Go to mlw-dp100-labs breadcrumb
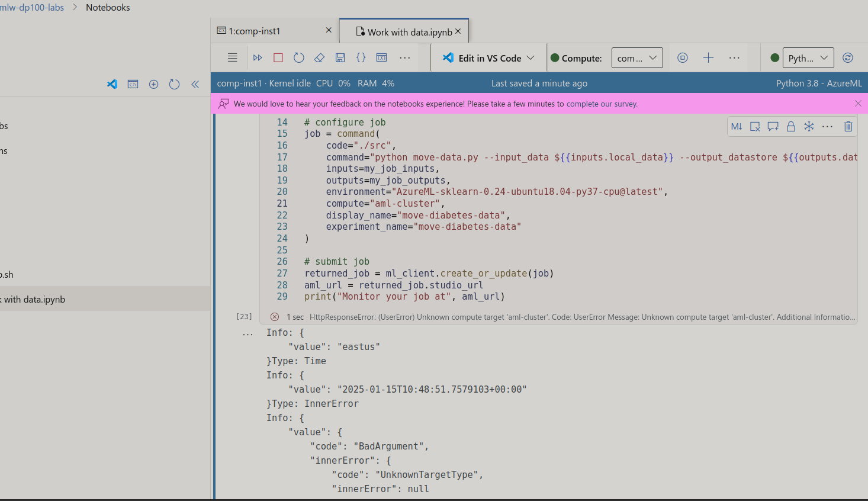The image size is (868, 501). click(32, 8)
